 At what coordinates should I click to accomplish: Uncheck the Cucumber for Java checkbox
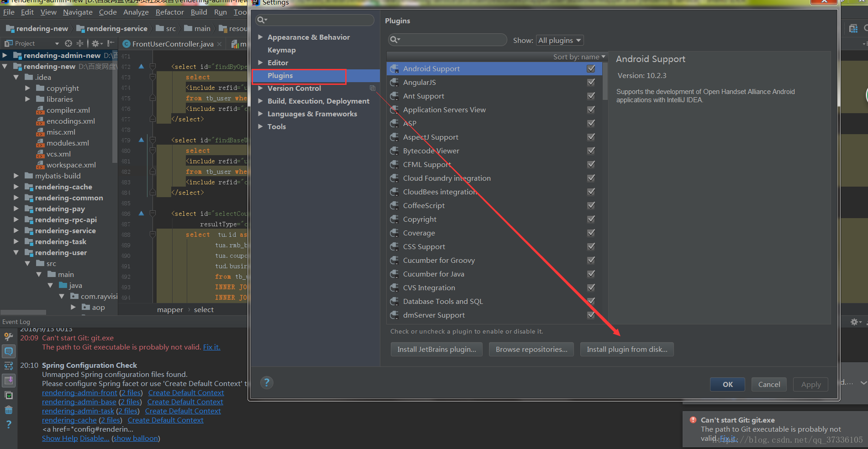click(x=591, y=274)
